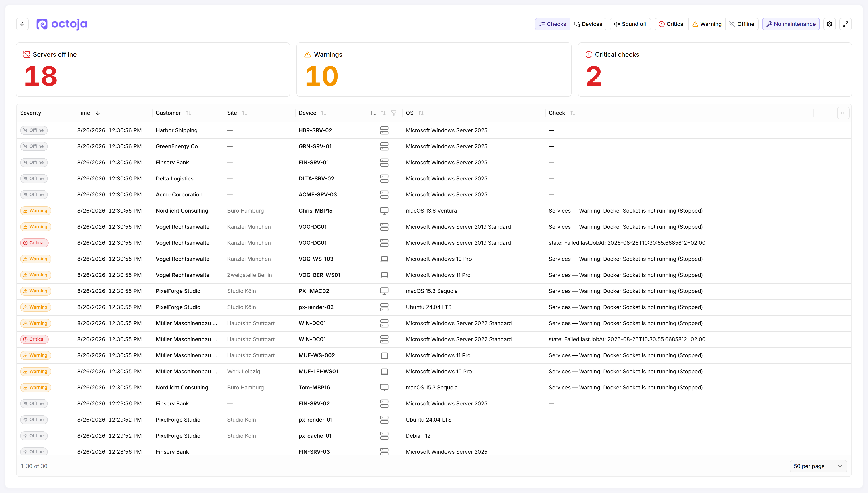The height and width of the screenshot is (493, 868).
Task: Click check text for VOG-WS-103 row
Action: (626, 259)
